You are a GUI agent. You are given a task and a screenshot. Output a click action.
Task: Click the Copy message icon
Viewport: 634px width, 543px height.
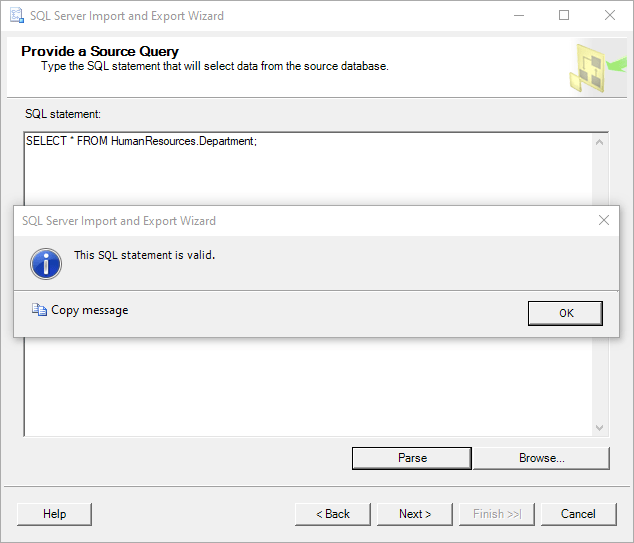coord(39,310)
